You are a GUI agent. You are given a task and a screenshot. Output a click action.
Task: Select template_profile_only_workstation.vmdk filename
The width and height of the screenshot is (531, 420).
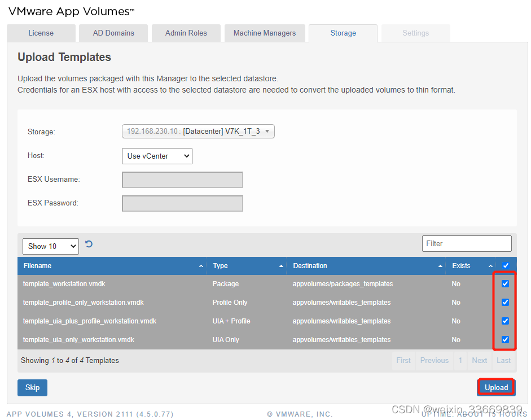point(84,303)
